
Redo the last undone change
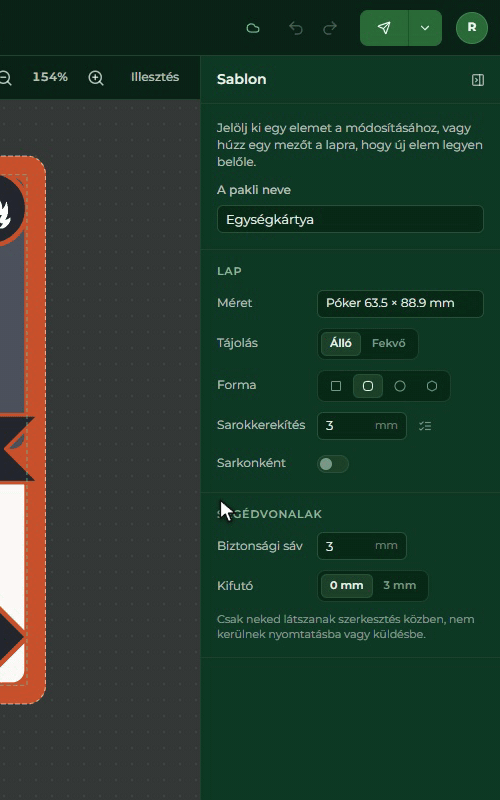[330, 28]
